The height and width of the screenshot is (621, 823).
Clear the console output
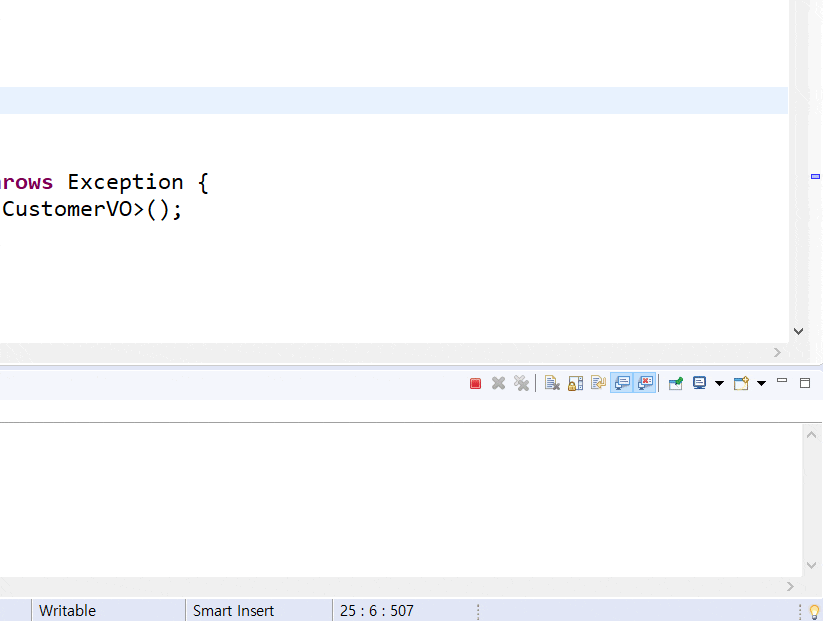(552, 383)
